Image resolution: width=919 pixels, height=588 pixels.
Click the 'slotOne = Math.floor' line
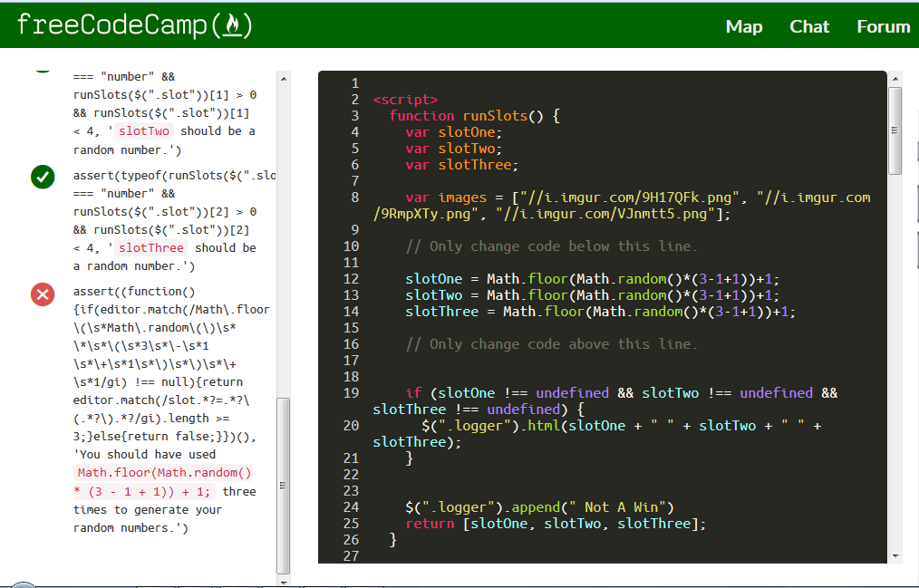click(x=593, y=279)
